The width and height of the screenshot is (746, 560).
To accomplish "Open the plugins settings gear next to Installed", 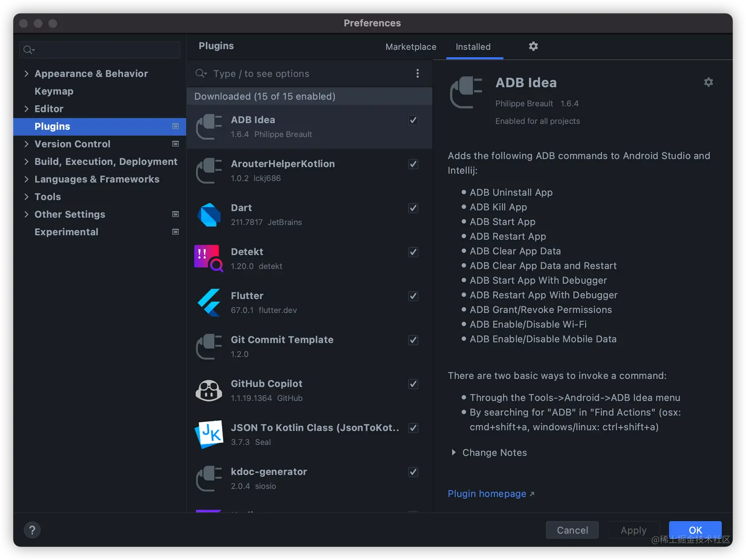I will 533,46.
